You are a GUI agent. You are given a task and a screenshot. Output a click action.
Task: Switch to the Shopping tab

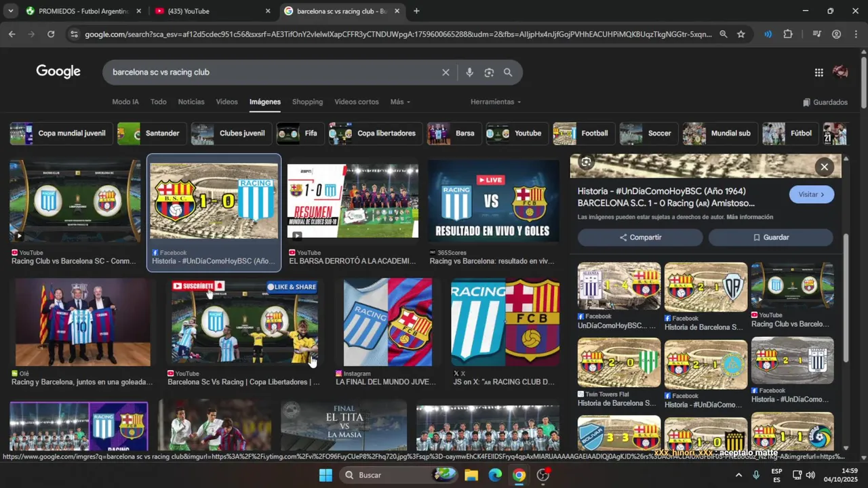click(307, 102)
